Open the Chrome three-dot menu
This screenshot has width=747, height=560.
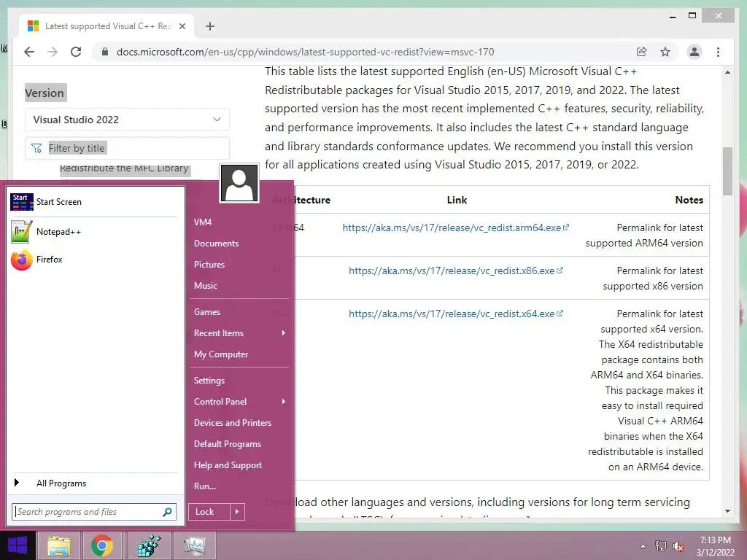pos(718,52)
